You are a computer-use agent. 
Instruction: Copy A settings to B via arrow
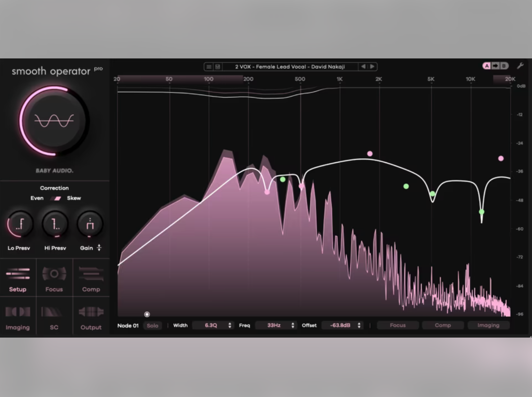click(x=495, y=66)
